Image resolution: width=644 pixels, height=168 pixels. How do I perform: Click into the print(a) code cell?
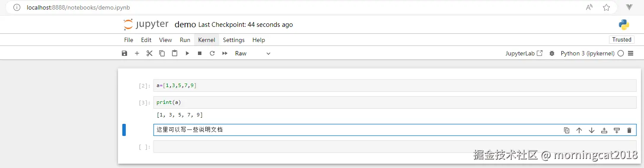click(395, 102)
